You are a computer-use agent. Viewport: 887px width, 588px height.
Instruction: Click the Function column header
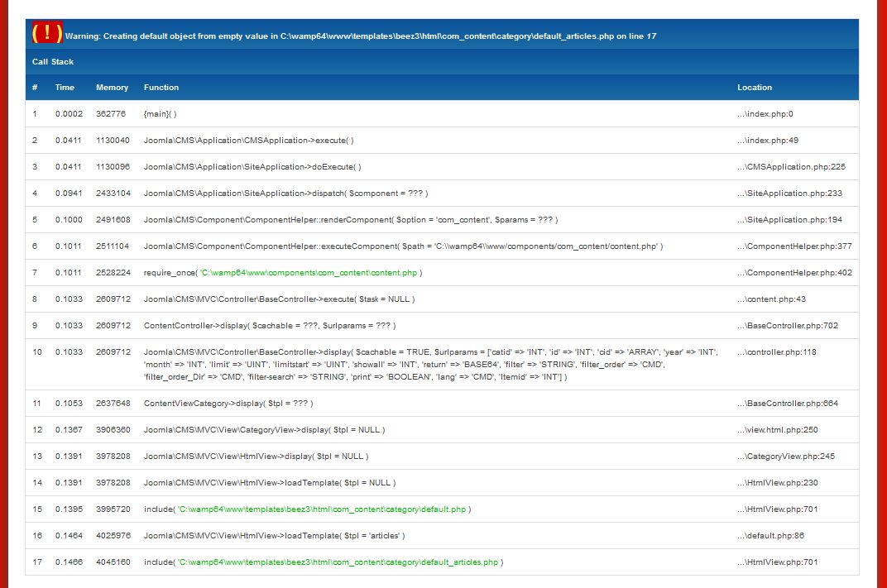[x=161, y=88]
